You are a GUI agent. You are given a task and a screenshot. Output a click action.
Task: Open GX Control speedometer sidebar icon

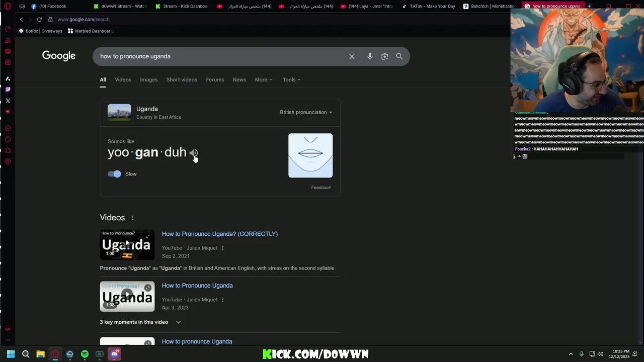pyautogui.click(x=8, y=29)
